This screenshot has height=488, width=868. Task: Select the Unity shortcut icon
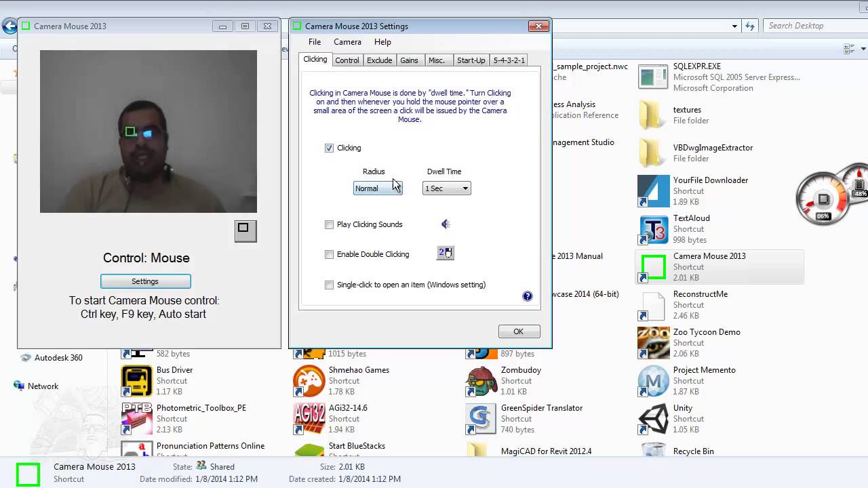tap(653, 419)
